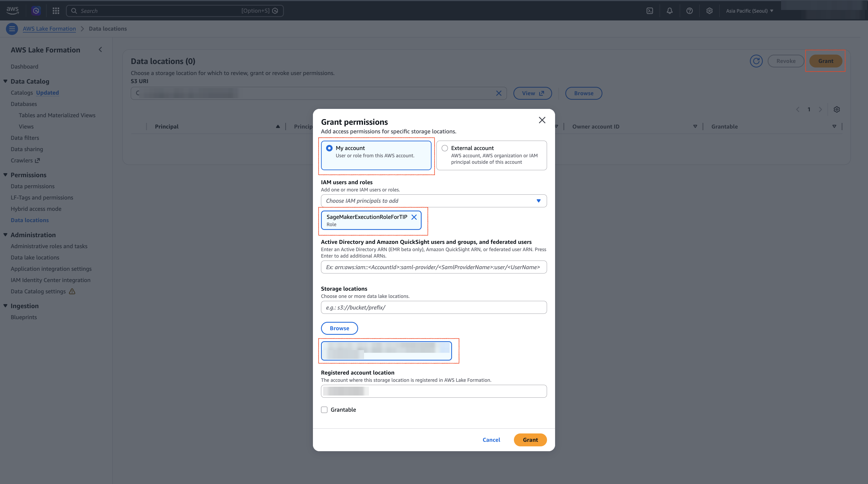Open LF-Tags and permissions
Viewport: 868px width, 484px height.
click(42, 198)
